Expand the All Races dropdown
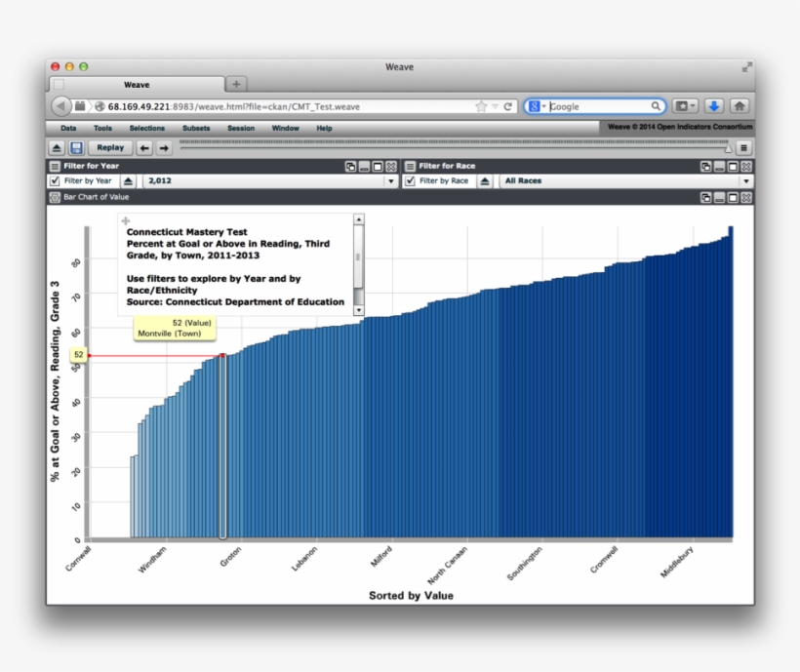 746,180
